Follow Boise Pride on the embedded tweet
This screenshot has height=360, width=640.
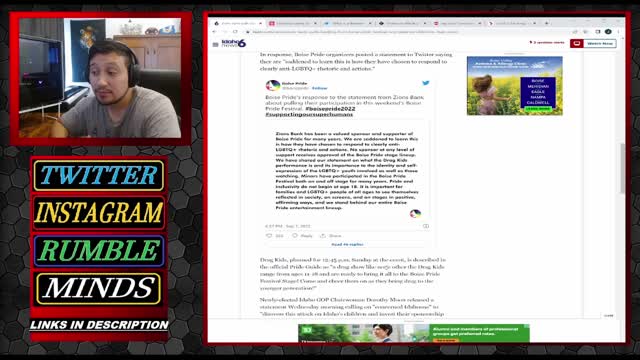pos(320,88)
